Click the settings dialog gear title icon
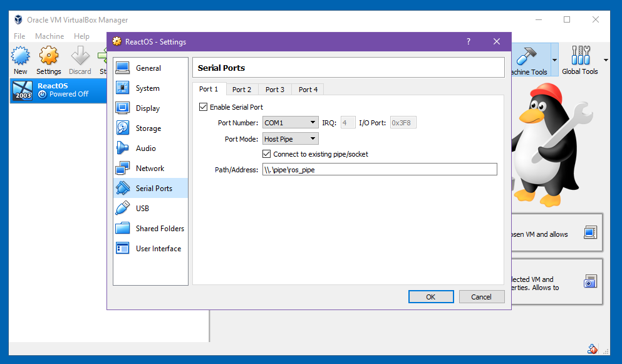 click(x=117, y=41)
